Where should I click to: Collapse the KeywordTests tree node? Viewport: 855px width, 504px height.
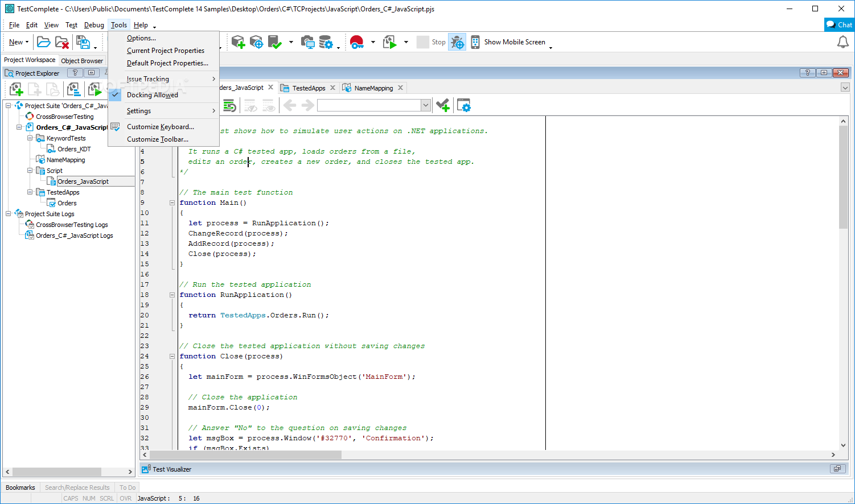click(30, 138)
